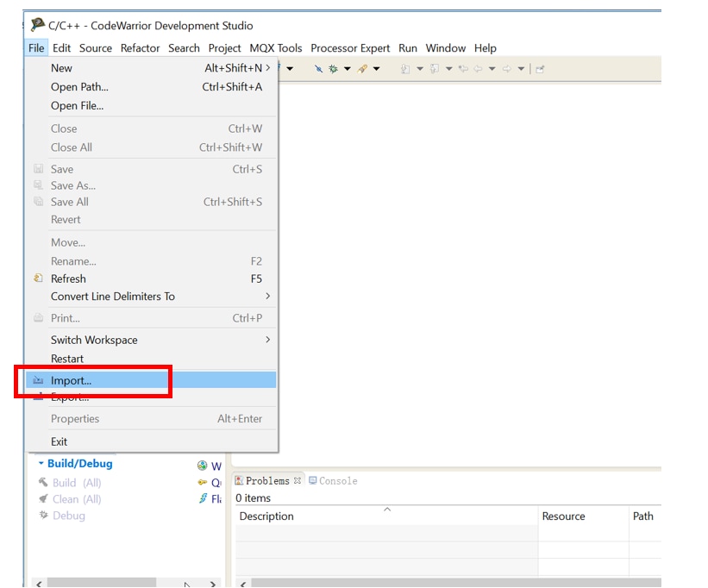The image size is (708, 588).
Task: Click the Next Annotation toolbar icon
Action: tap(405, 69)
